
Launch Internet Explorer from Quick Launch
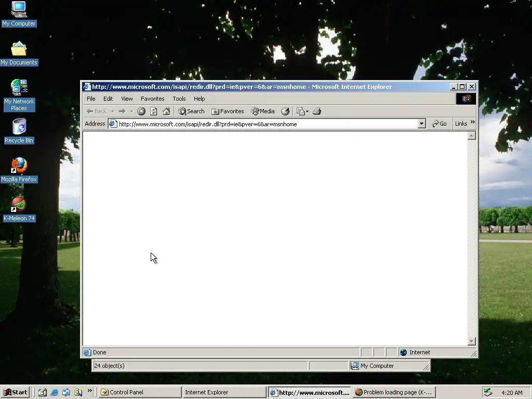tap(54, 392)
